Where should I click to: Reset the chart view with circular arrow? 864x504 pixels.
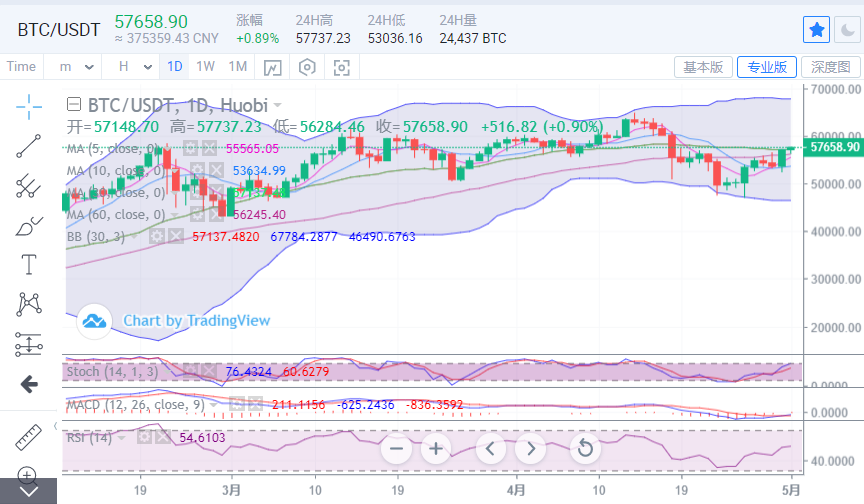click(585, 448)
